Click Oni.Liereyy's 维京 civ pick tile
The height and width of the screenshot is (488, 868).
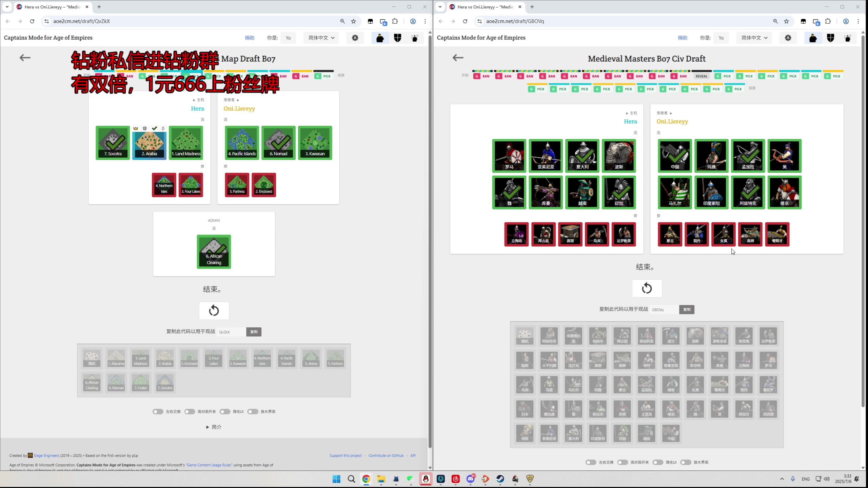[785, 192]
